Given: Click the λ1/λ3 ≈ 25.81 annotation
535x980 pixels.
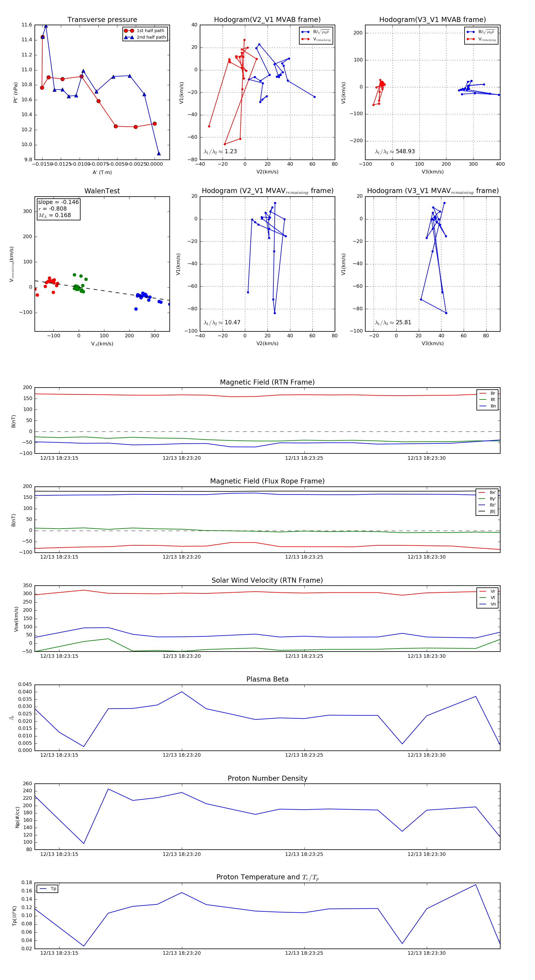Looking at the screenshot, I should point(393,323).
